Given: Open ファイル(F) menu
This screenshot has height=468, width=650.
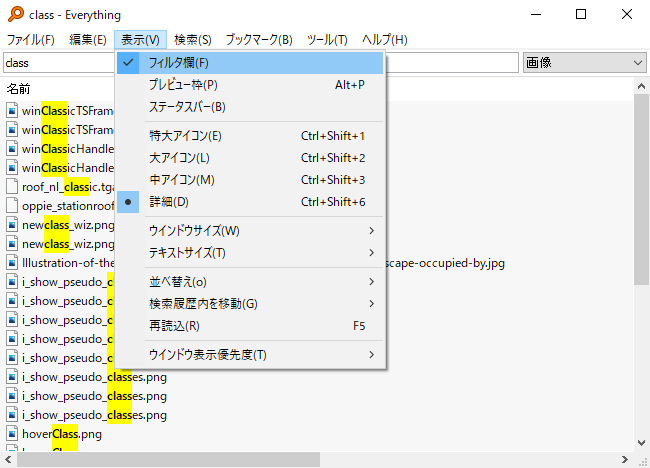Looking at the screenshot, I should pyautogui.click(x=31, y=40).
